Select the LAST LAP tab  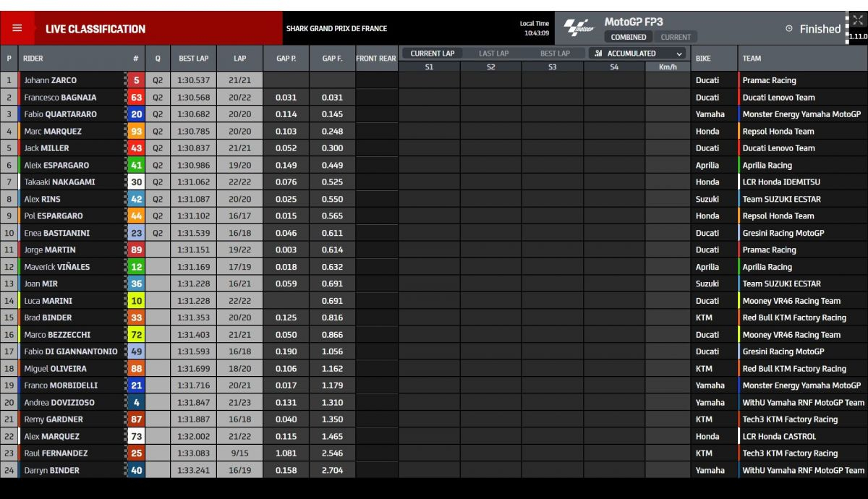[x=493, y=54]
